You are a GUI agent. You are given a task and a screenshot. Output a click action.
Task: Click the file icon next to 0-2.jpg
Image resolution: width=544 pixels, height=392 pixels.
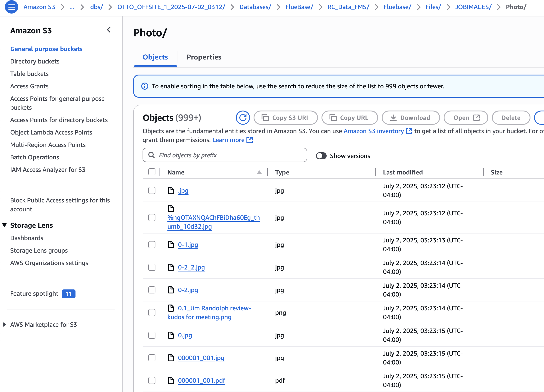(x=171, y=290)
